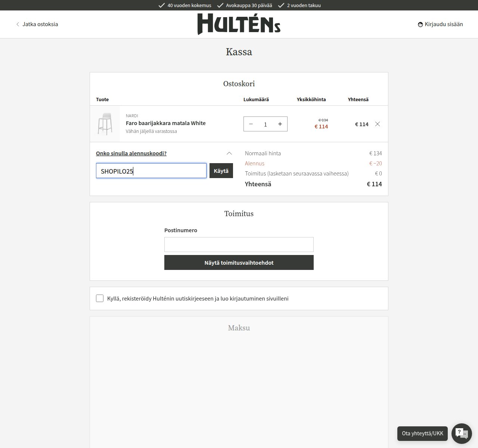Click the Normaali hinta label
Image resolution: width=478 pixels, height=448 pixels.
[x=263, y=153]
